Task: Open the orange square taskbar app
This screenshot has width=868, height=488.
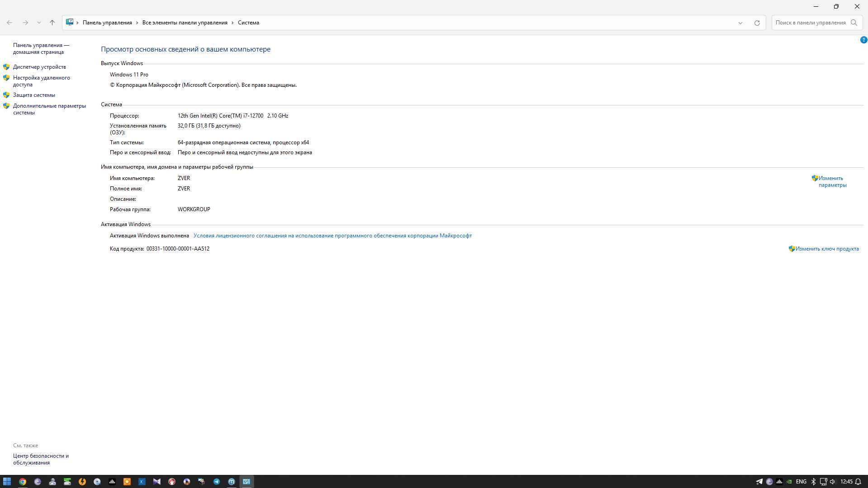Action: (x=127, y=482)
